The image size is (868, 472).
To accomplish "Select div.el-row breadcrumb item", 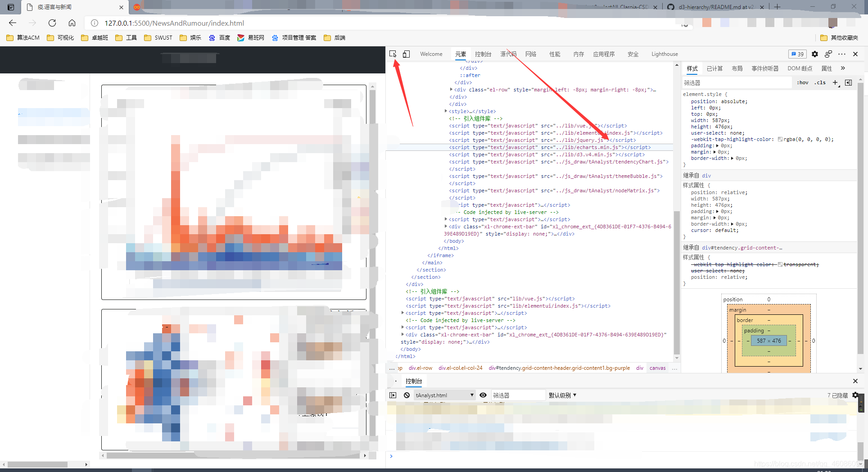I will coord(420,368).
